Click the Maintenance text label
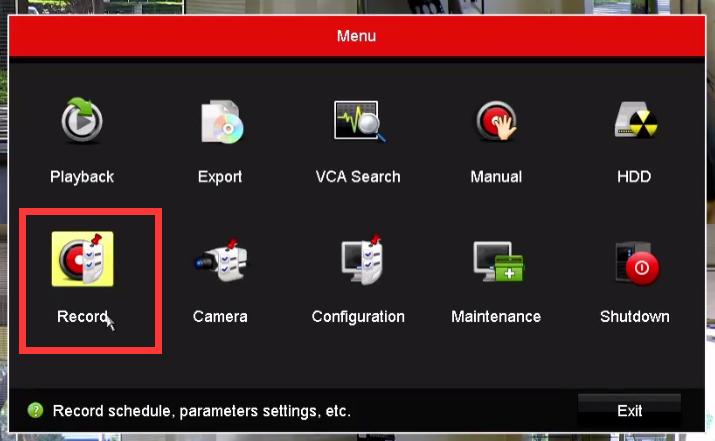Screen dimensions: 715x441 click(x=496, y=316)
